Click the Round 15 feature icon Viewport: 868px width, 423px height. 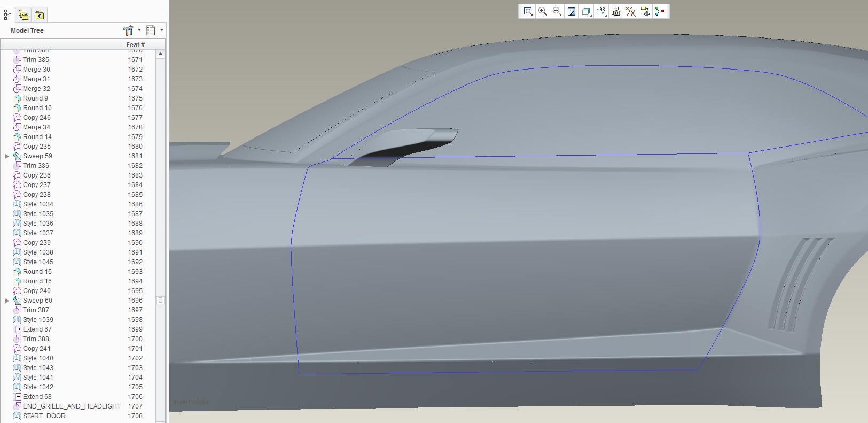17,272
